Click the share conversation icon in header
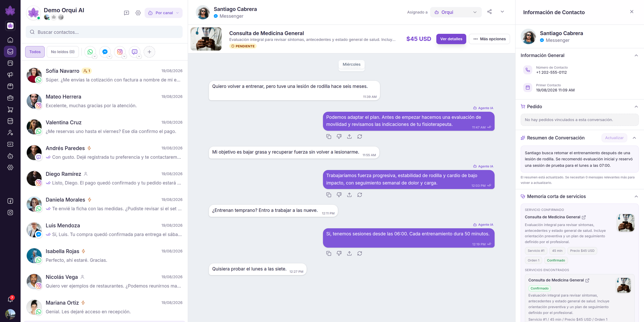 pyautogui.click(x=489, y=12)
